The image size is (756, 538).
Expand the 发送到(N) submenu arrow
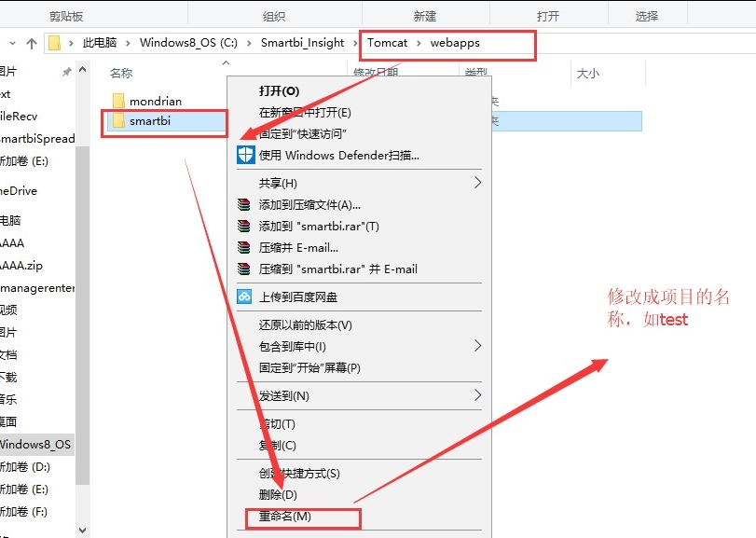coord(477,395)
